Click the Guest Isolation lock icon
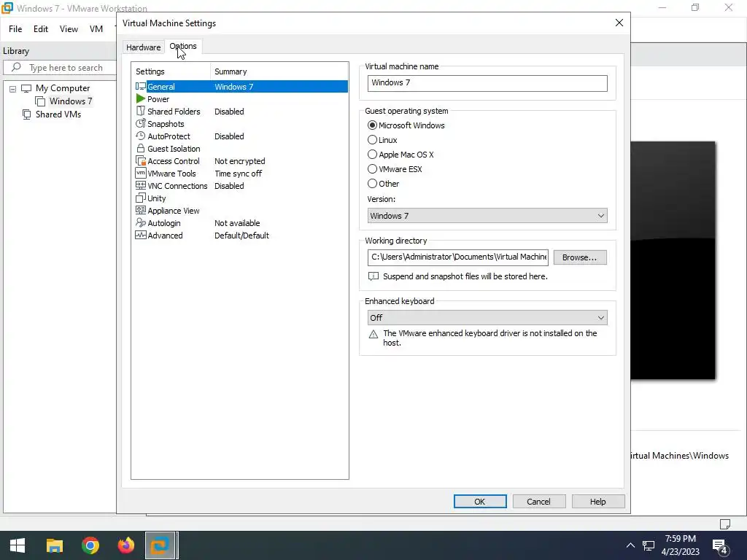This screenshot has height=560, width=747. click(141, 148)
